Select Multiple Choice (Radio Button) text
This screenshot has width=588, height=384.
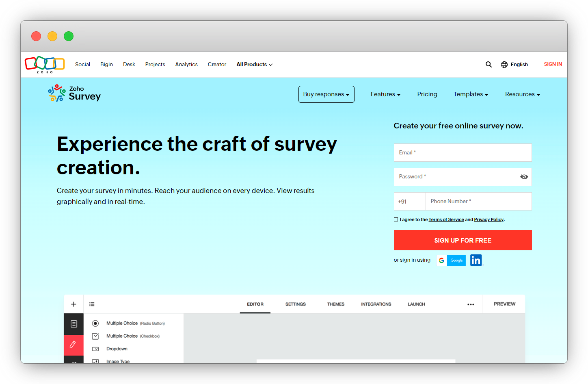136,323
